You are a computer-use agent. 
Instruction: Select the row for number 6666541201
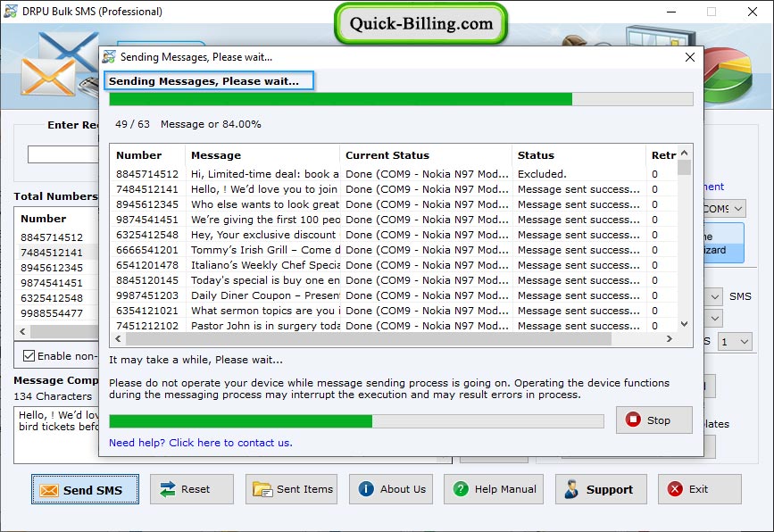coord(395,250)
